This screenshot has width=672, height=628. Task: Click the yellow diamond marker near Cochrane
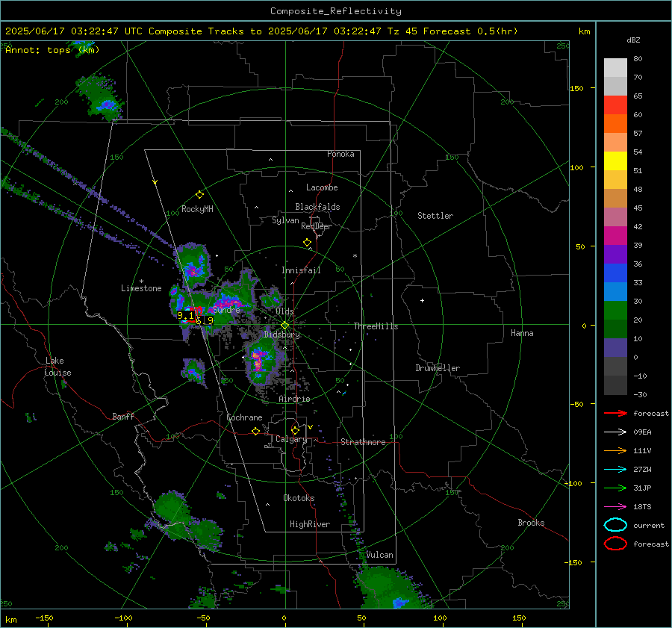[255, 431]
